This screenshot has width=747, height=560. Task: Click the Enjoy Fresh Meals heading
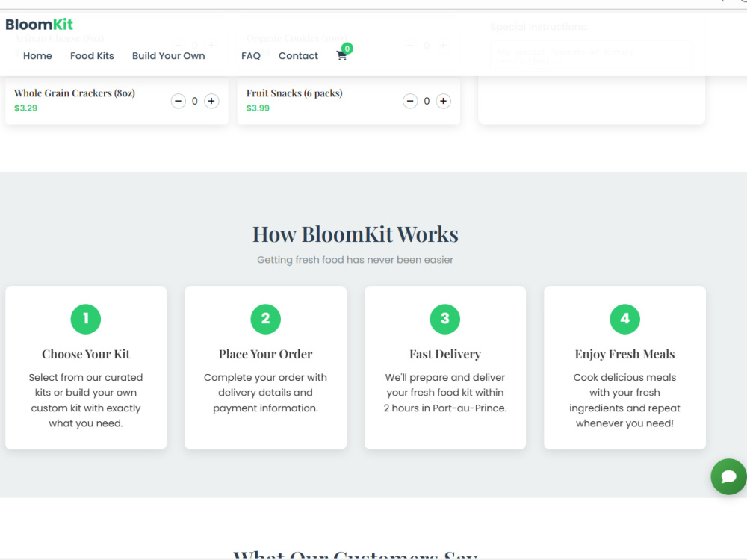click(624, 354)
